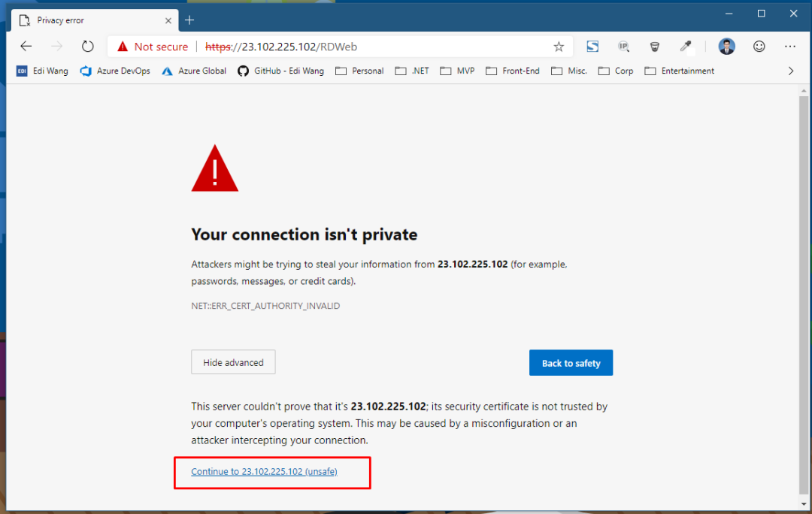Add page to favorites with star icon
This screenshot has height=514, width=812.
point(558,47)
